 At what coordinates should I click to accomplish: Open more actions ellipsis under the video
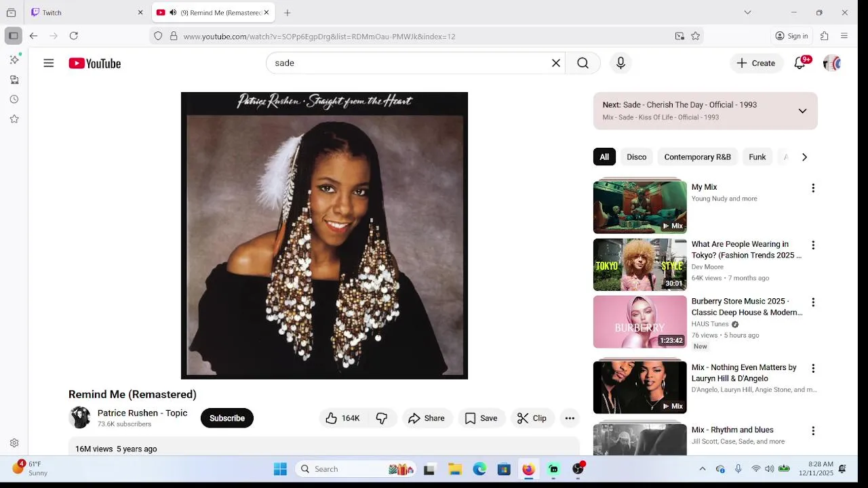(570, 418)
